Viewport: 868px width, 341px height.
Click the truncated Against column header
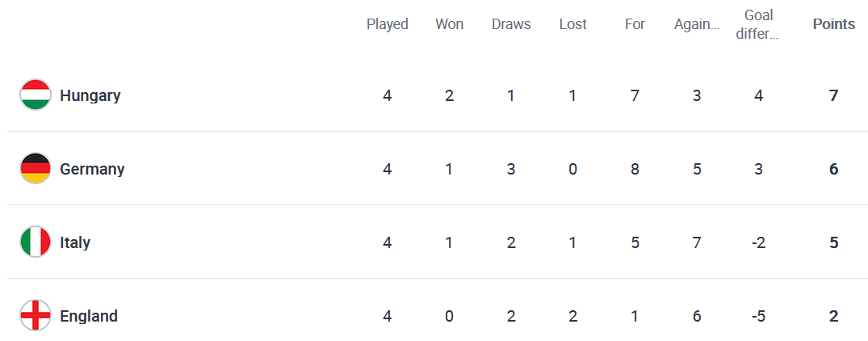click(x=697, y=24)
